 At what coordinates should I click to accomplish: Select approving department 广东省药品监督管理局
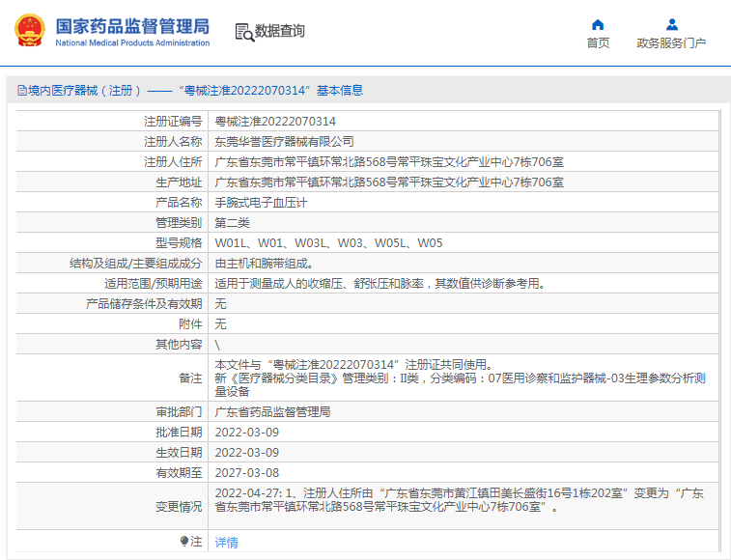click(x=272, y=411)
